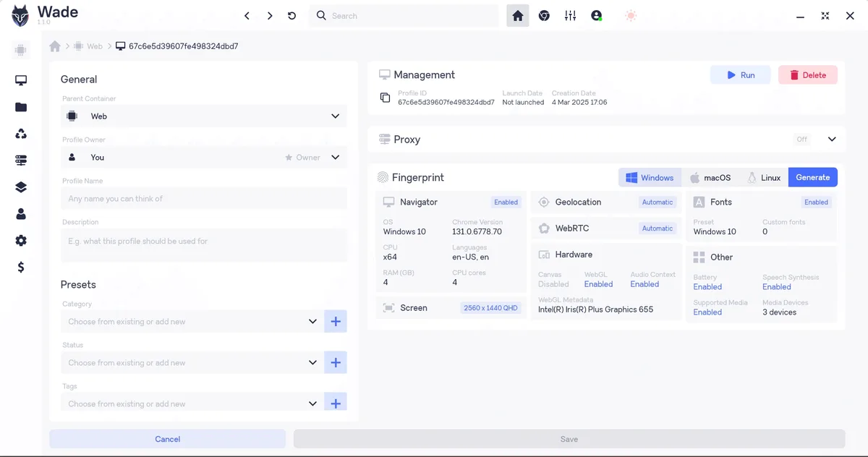Viewport: 868px width, 457px height.
Task: Toggle the Speech Synthesis Enabled setting
Action: (777, 287)
